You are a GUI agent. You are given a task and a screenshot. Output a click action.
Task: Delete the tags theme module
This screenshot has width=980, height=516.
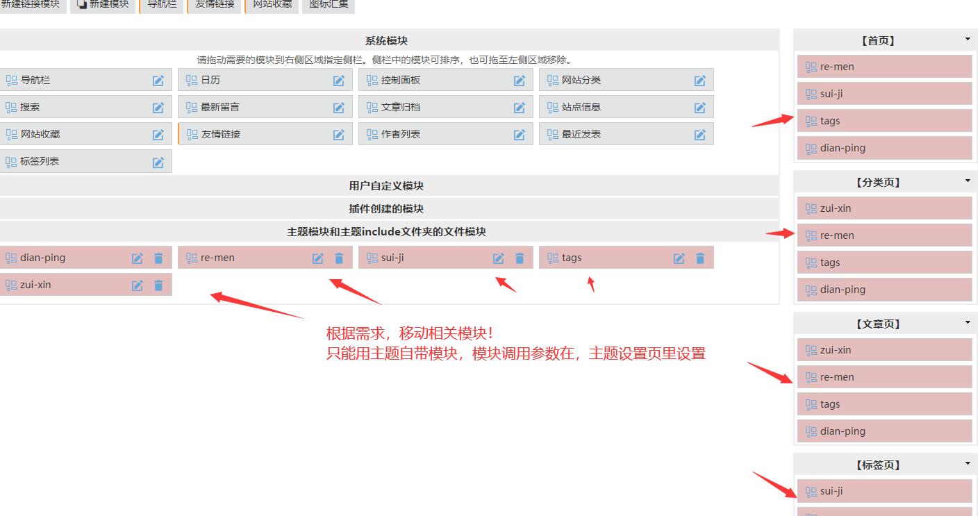(700, 258)
